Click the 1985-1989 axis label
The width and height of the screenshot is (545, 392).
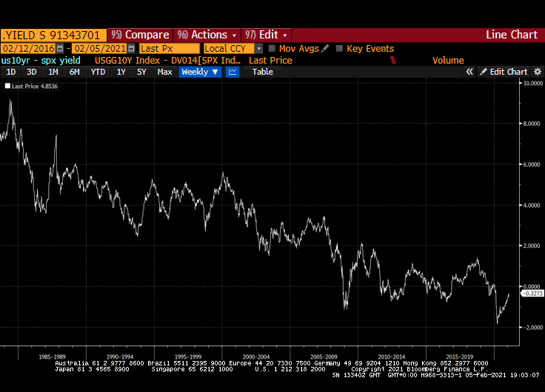pos(52,356)
